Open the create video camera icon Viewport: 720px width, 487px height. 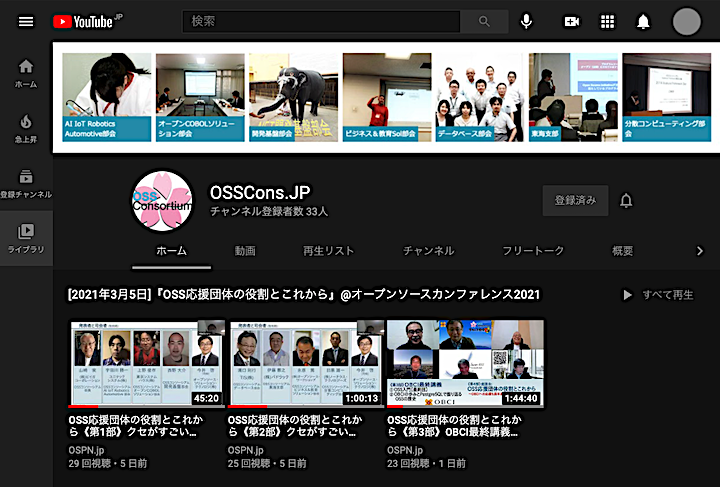pyautogui.click(x=571, y=22)
